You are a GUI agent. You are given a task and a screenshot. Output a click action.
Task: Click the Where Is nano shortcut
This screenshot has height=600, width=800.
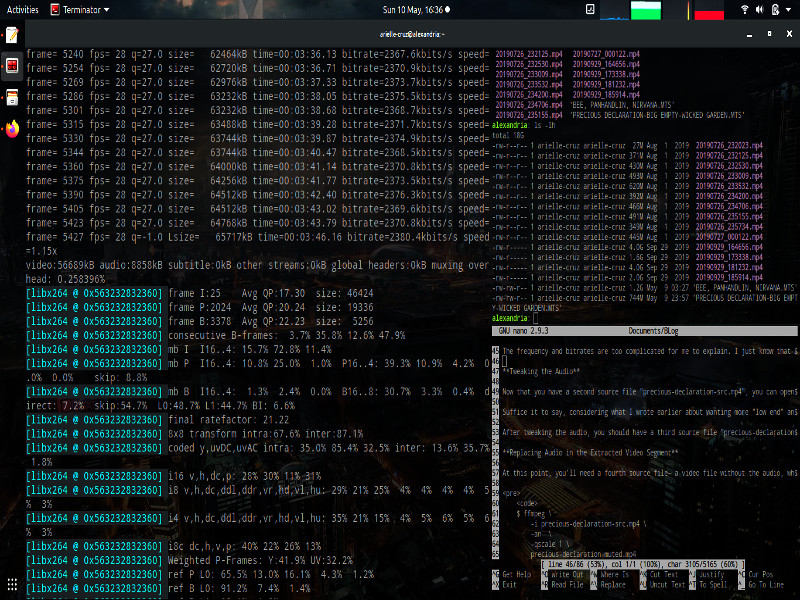point(610,574)
